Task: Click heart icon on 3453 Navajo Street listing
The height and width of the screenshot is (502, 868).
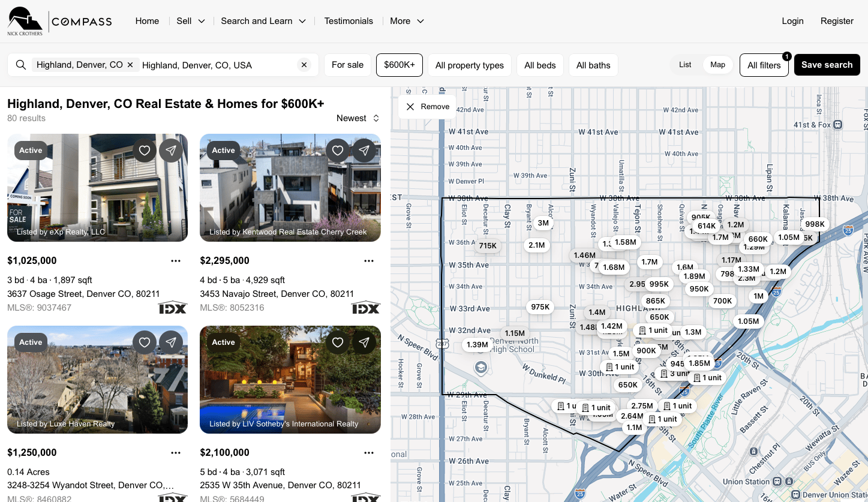Action: click(x=338, y=151)
